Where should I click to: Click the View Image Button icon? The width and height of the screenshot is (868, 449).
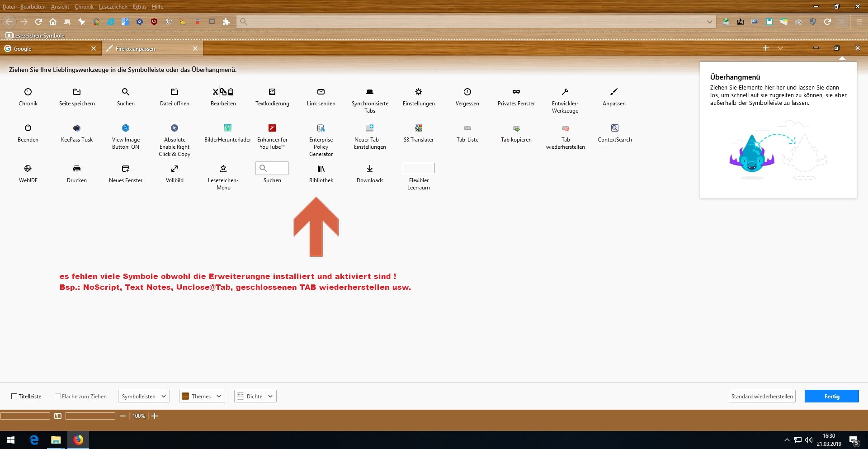(126, 128)
